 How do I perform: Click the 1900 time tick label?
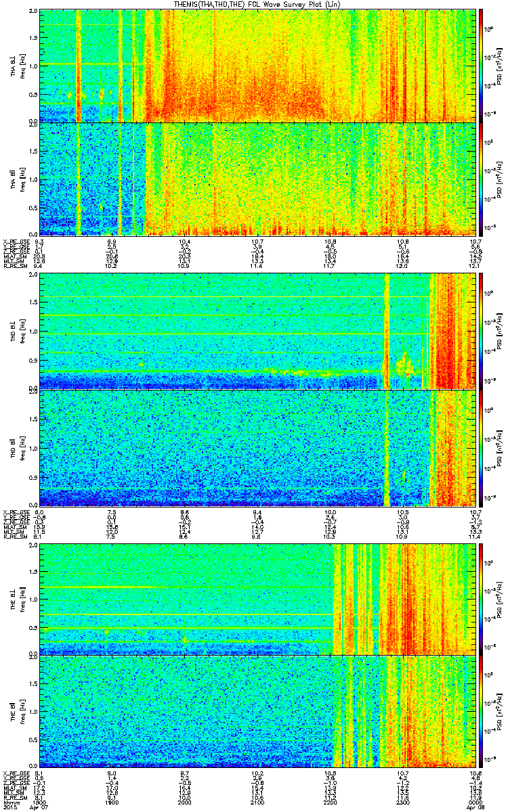click(x=112, y=802)
